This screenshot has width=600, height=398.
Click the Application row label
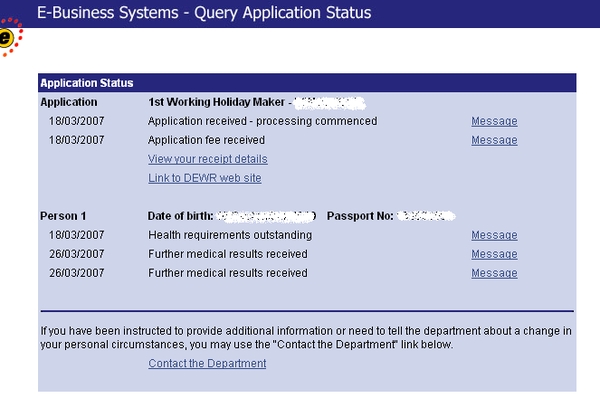point(69,102)
